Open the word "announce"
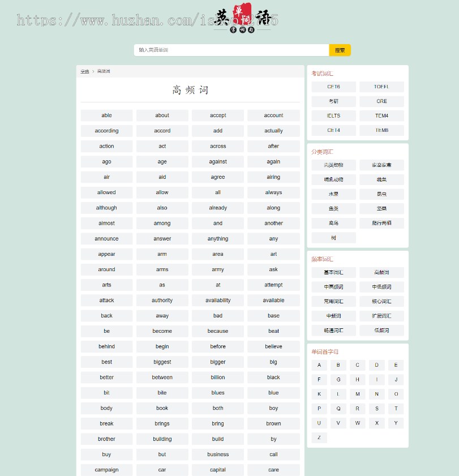The image size is (459, 476). (x=106, y=239)
